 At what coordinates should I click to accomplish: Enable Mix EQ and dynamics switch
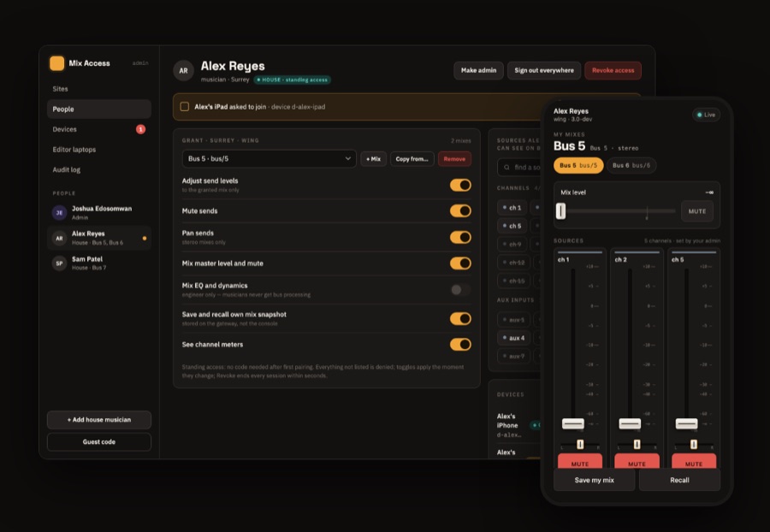pos(460,290)
